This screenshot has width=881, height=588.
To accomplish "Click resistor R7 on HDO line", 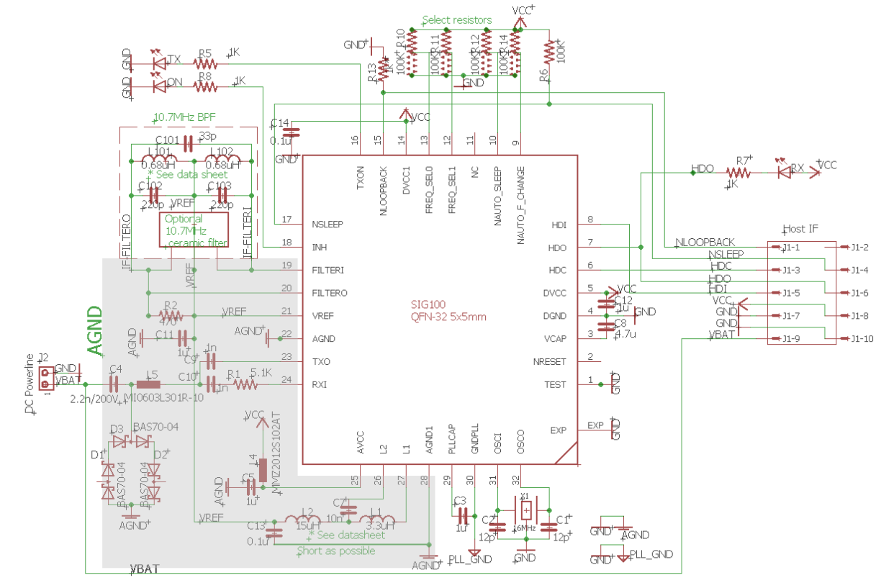I will [x=738, y=173].
